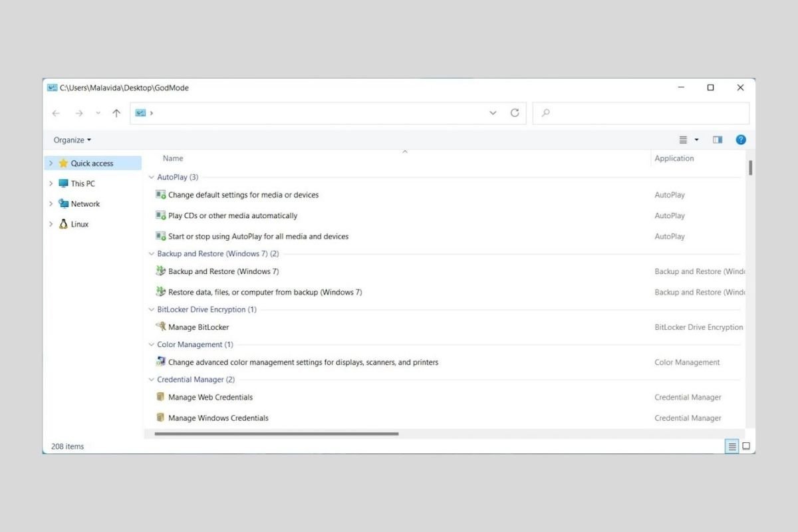This screenshot has width=798, height=532.
Task: Go up one folder level
Action: coord(116,114)
